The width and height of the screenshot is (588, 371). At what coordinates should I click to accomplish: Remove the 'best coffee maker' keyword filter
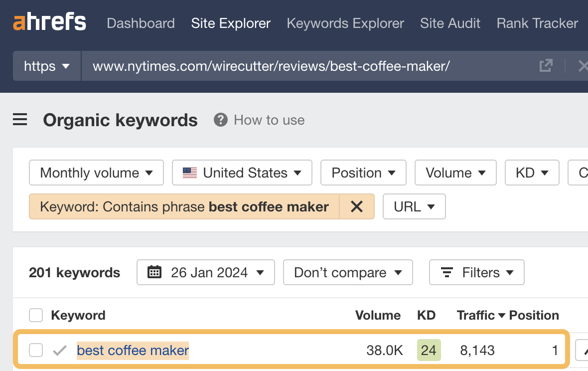pos(357,206)
